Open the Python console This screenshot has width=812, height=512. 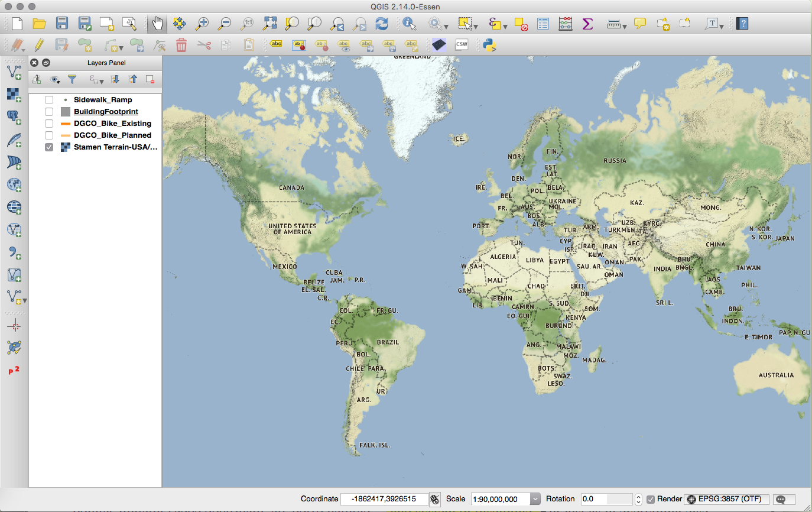(489, 45)
